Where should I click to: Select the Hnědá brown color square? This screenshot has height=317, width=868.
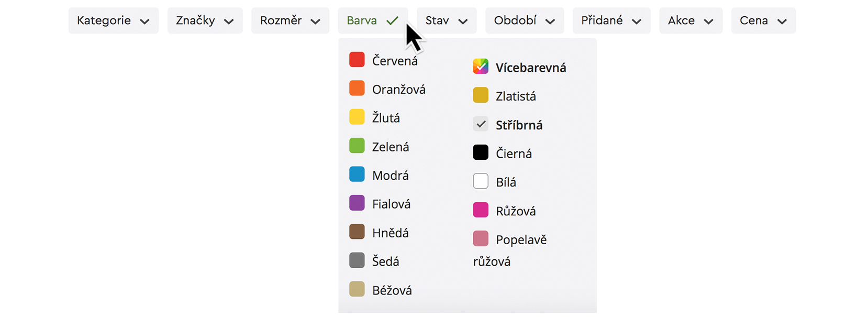click(x=357, y=232)
